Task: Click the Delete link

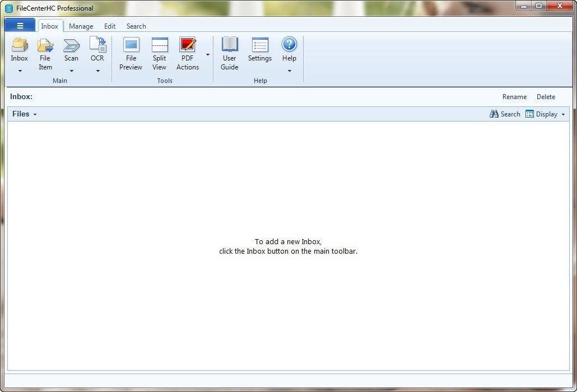Action: [x=546, y=97]
